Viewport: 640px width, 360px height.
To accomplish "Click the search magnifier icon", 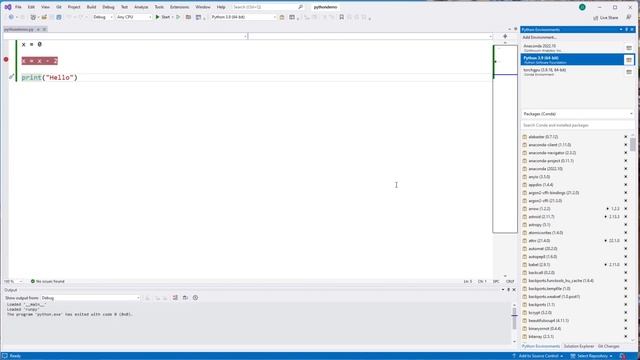I will coord(300,7).
